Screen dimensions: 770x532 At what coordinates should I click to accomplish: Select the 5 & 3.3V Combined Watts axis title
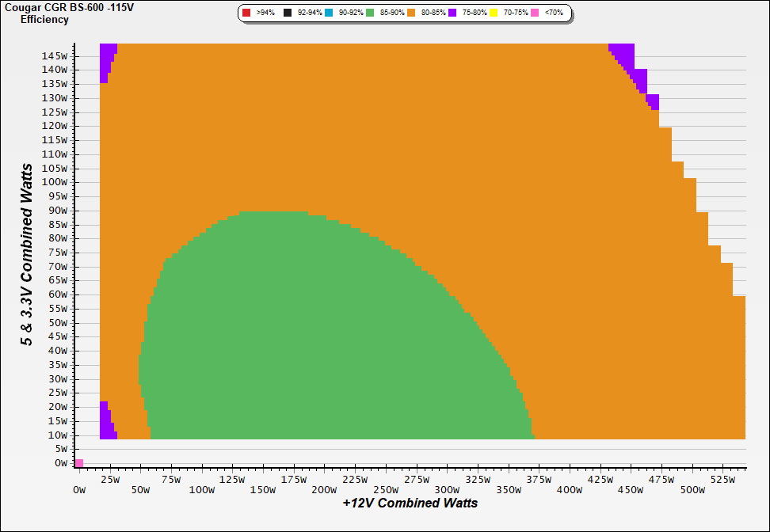(x=27, y=254)
